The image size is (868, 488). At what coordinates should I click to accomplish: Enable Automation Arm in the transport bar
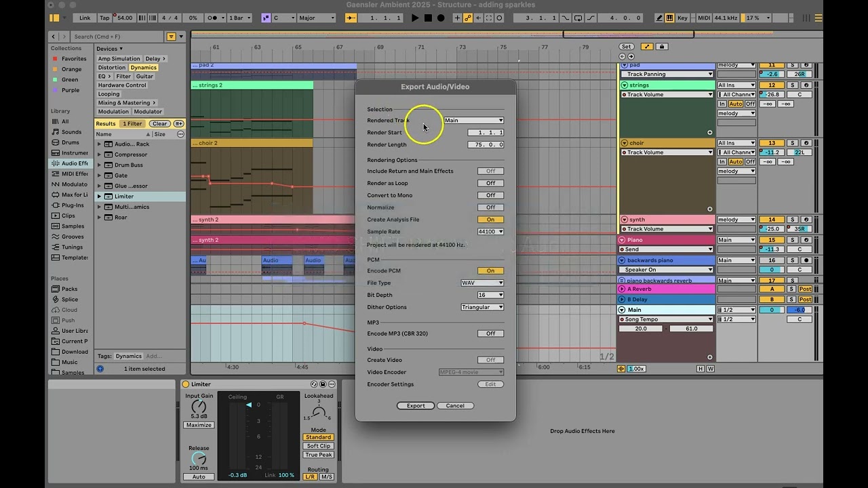tap(468, 18)
